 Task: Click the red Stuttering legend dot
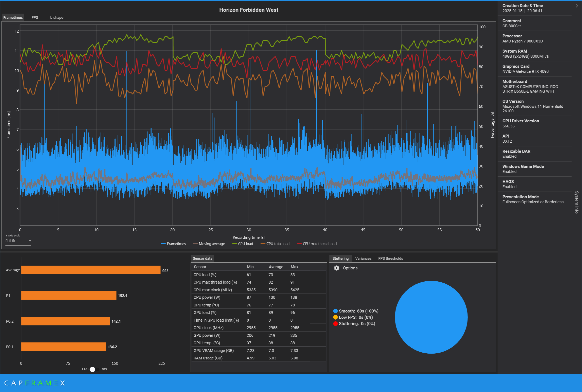pyautogui.click(x=335, y=323)
